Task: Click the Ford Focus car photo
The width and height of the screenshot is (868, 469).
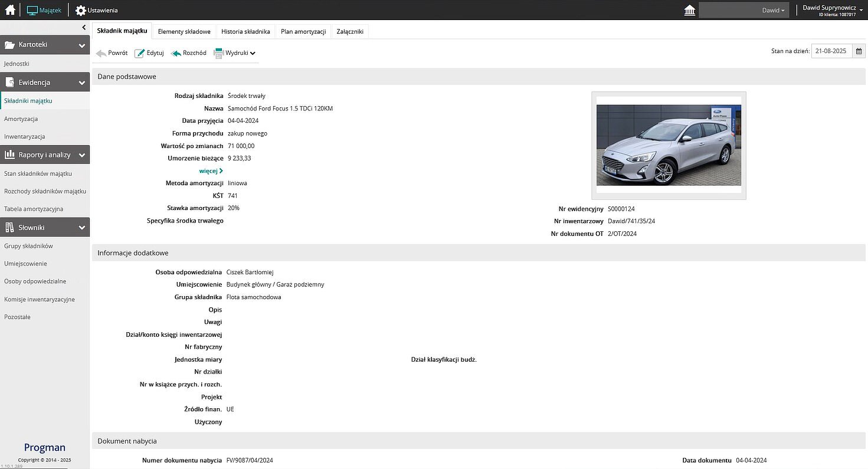Action: (x=669, y=145)
